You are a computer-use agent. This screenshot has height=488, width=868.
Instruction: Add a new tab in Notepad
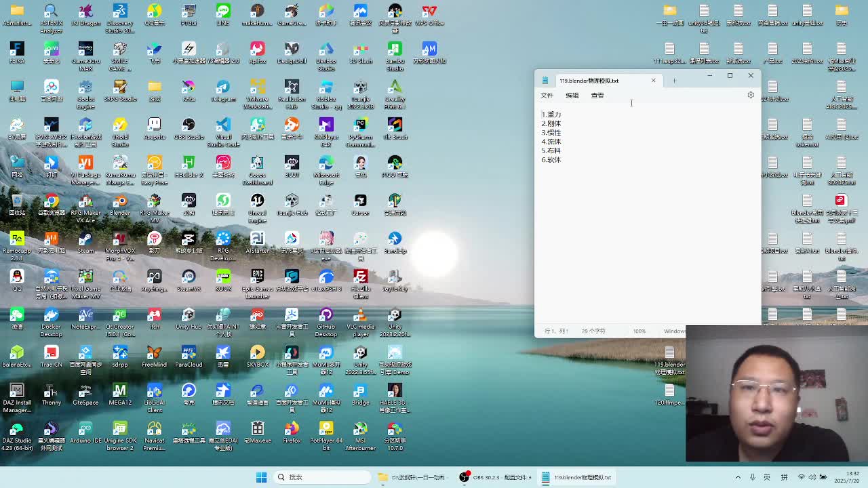coord(674,81)
